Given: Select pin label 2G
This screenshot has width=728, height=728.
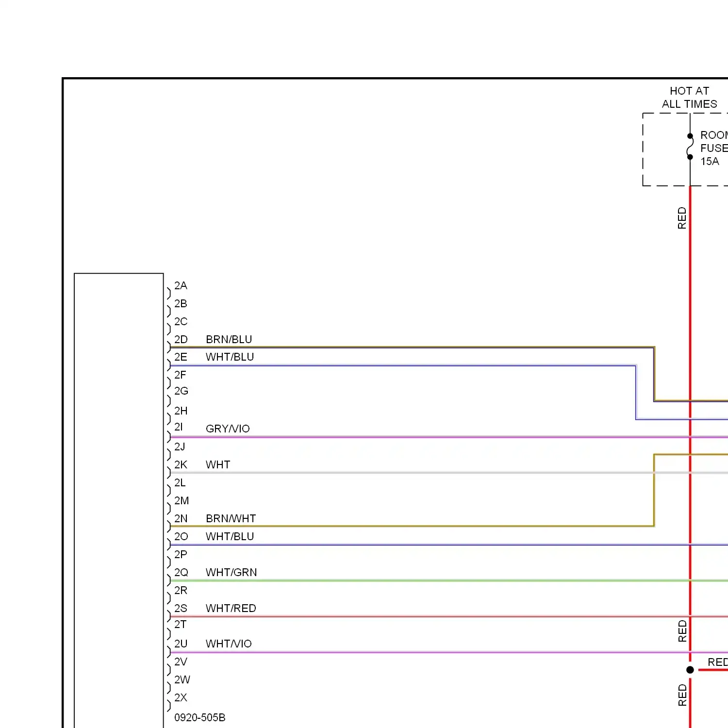Looking at the screenshot, I should (181, 391).
